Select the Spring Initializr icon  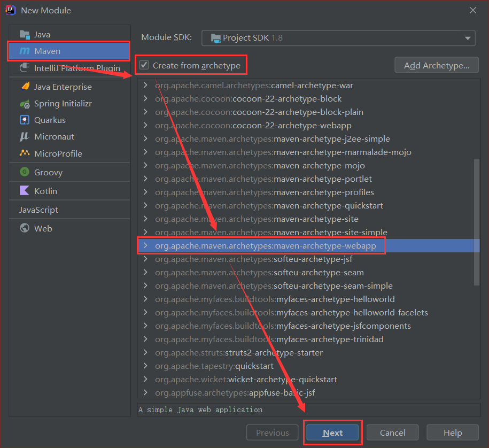25,104
